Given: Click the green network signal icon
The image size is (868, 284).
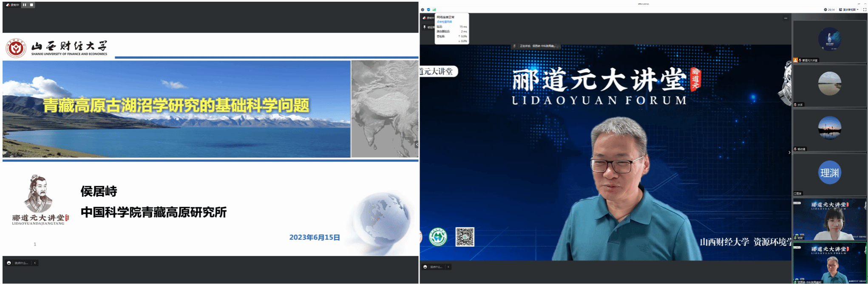Looking at the screenshot, I should tap(434, 9).
